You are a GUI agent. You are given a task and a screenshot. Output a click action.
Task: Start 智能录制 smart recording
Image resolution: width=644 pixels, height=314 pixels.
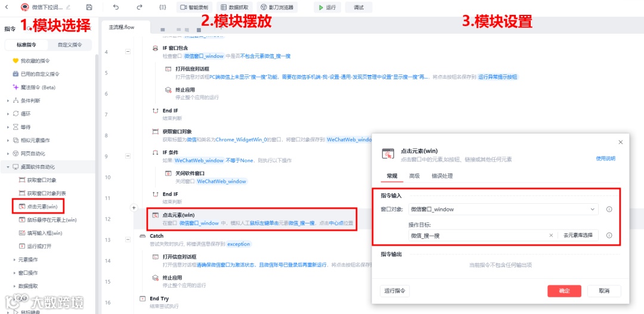[x=194, y=7]
